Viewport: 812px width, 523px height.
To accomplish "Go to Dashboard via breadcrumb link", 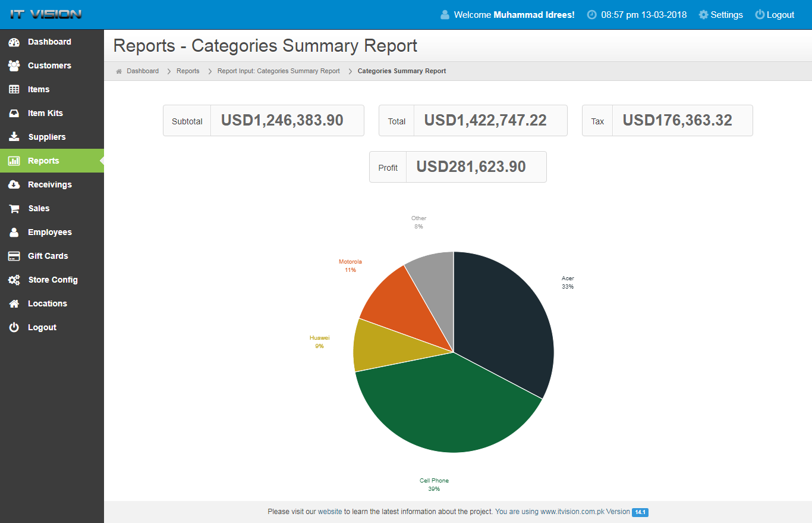I will [x=143, y=71].
